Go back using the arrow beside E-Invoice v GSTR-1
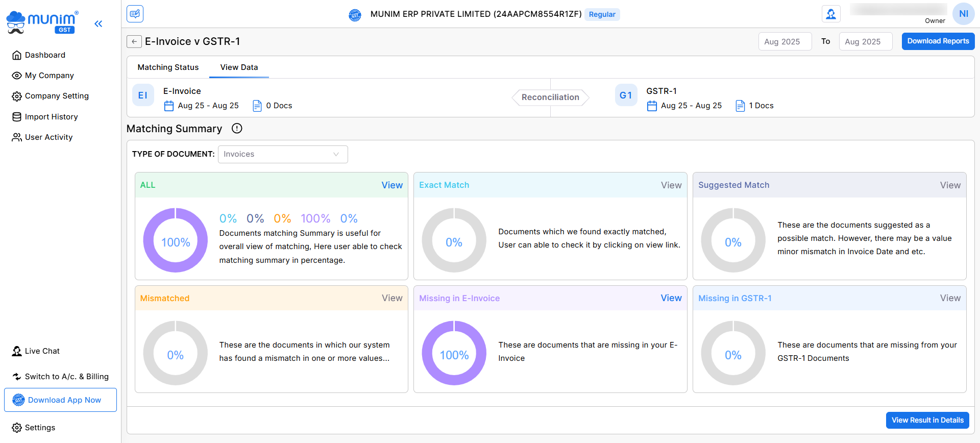980x443 pixels. 134,41
